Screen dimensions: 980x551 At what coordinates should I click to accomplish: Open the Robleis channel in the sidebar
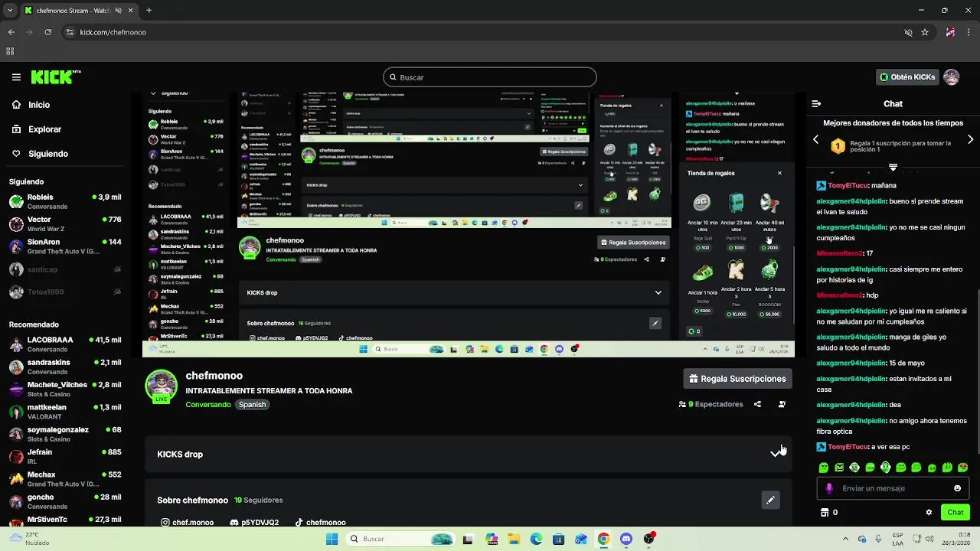(x=65, y=201)
